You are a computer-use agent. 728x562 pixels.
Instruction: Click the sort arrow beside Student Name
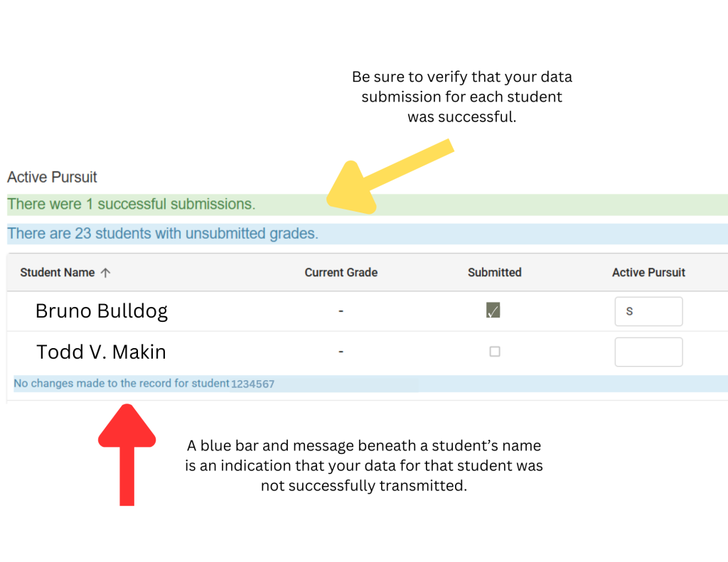106,273
